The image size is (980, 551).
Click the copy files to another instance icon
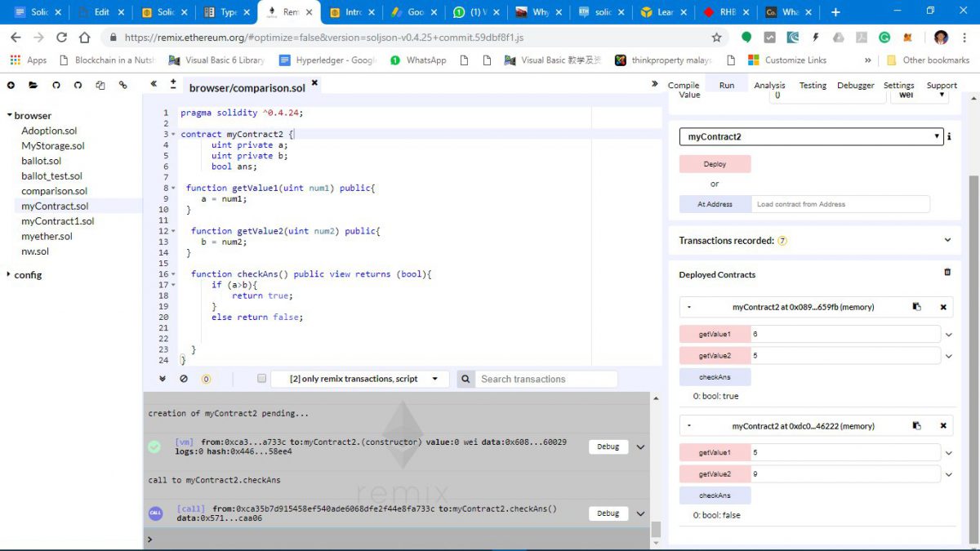pyautogui.click(x=100, y=85)
